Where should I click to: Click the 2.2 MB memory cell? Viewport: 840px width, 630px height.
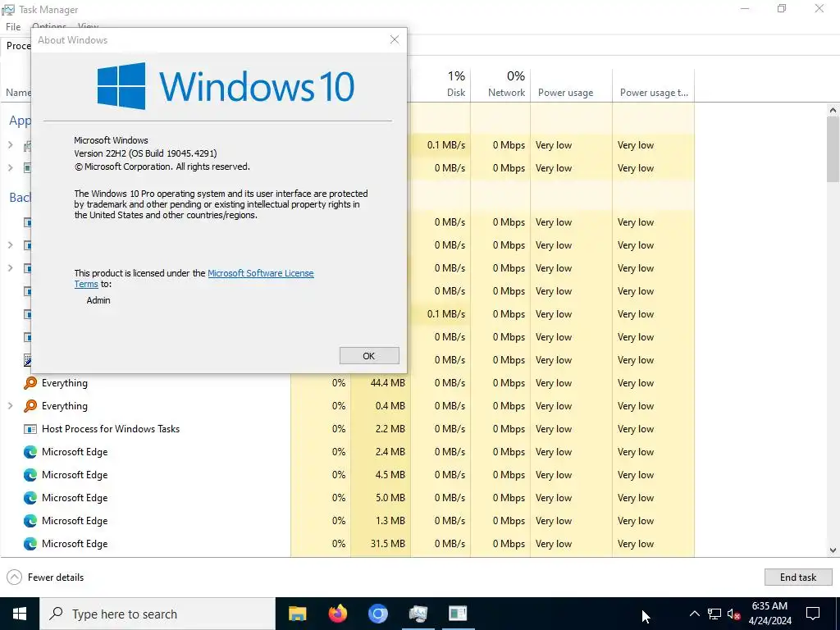pyautogui.click(x=381, y=429)
